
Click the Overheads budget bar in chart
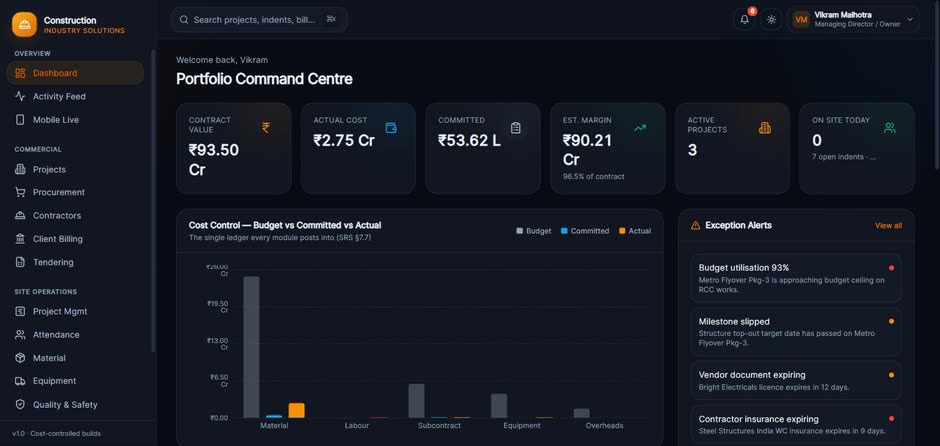pyautogui.click(x=582, y=413)
